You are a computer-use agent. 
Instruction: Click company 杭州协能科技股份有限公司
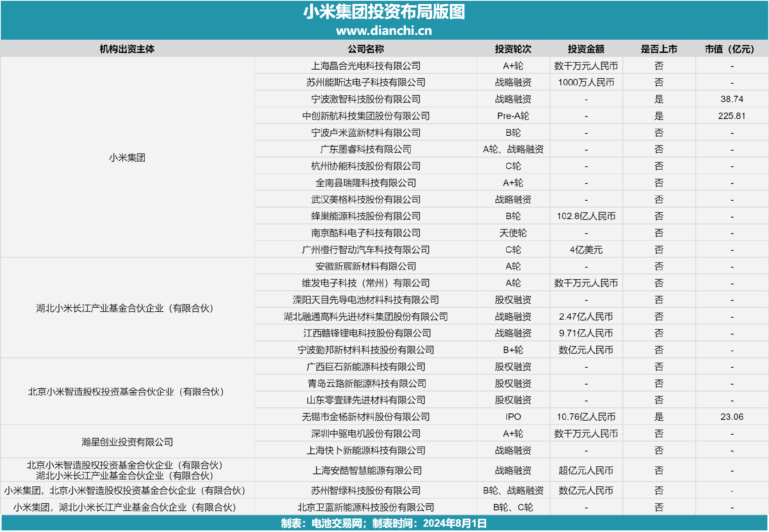click(366, 166)
